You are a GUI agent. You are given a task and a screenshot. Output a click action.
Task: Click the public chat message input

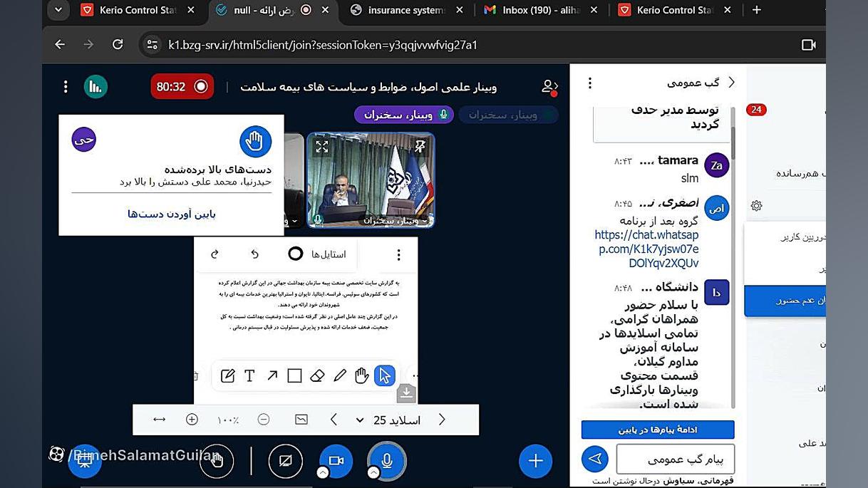coord(675,460)
